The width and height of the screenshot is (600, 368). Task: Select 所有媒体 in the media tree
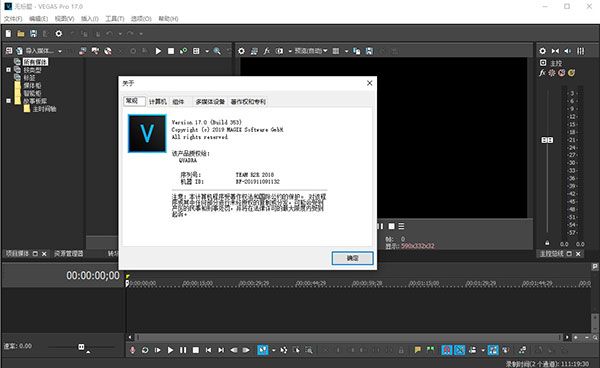[35, 62]
